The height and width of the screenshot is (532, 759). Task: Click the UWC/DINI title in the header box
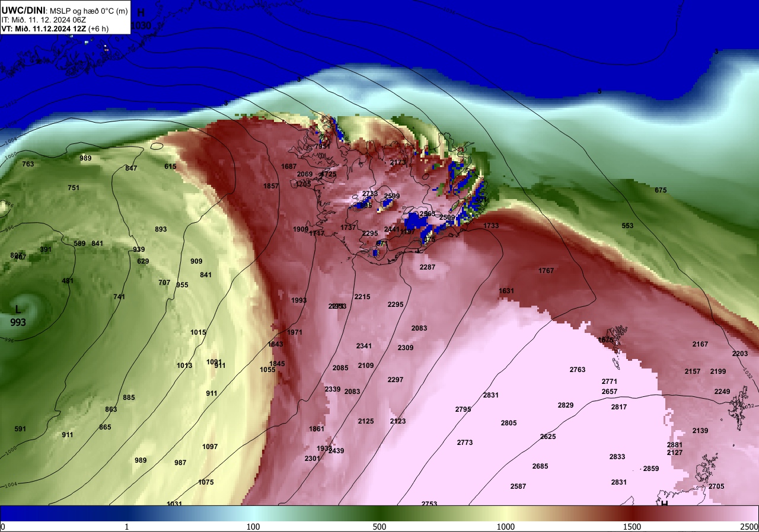click(x=22, y=10)
